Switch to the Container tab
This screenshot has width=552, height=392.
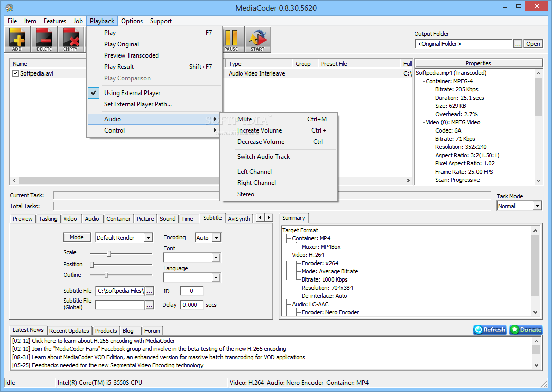tap(118, 218)
